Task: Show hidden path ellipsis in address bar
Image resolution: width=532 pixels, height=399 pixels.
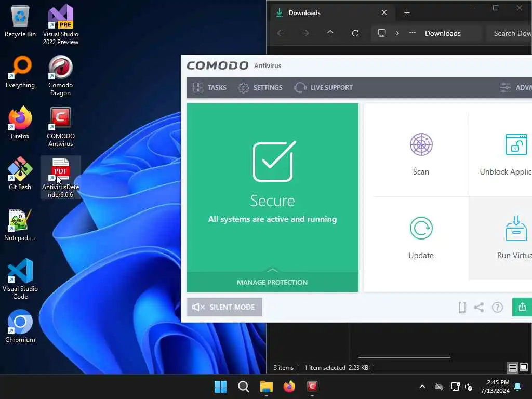Action: (412, 33)
